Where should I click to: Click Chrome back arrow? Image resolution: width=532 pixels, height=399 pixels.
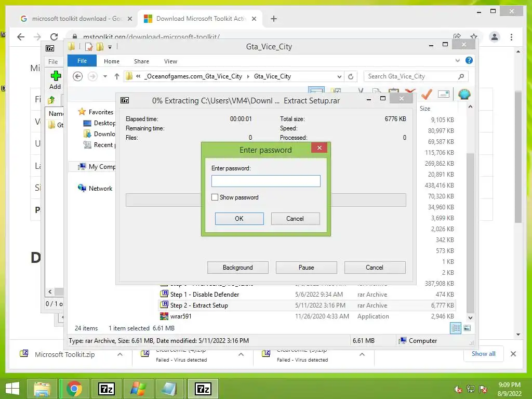(x=21, y=37)
